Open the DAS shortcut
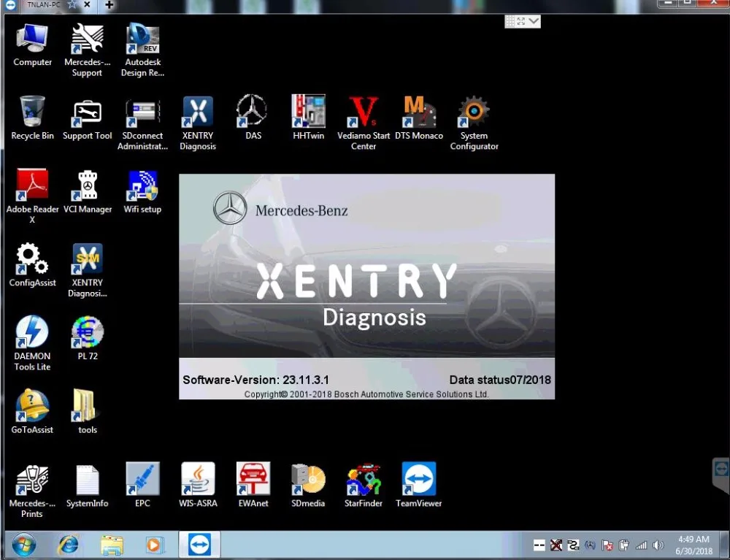Viewport: 730px width, 560px height. 253,117
